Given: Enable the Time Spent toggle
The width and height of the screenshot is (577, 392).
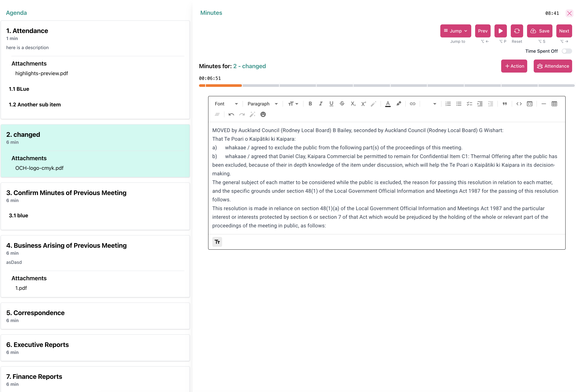Looking at the screenshot, I should 567,51.
